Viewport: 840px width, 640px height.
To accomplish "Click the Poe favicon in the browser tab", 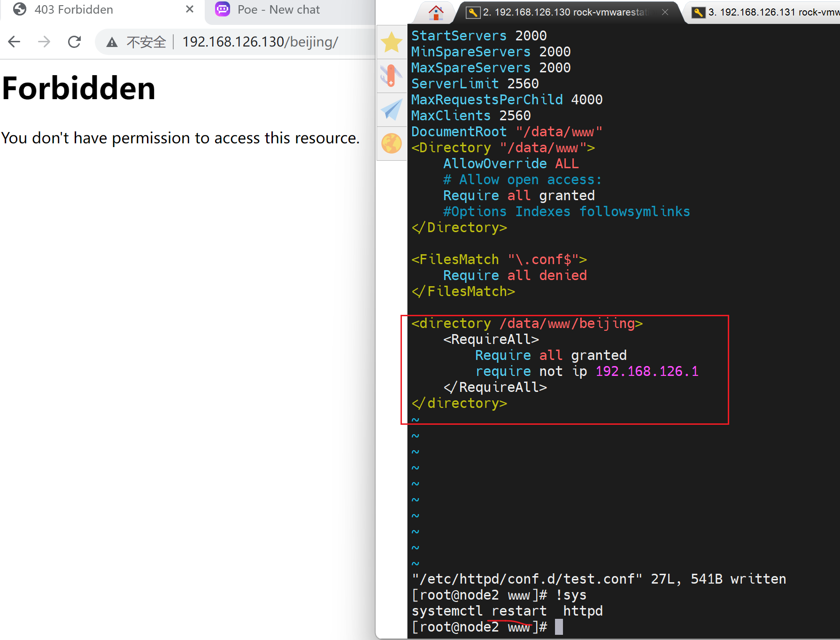I will (223, 9).
